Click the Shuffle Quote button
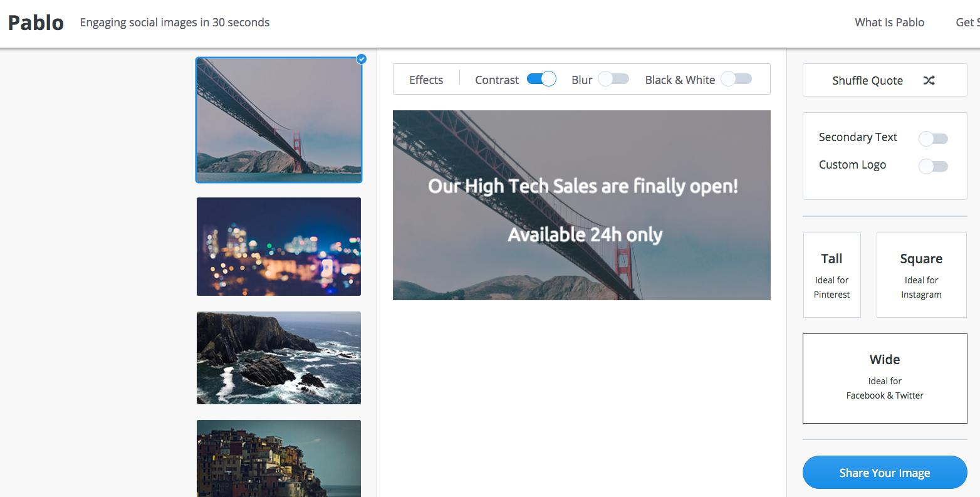Screen dimensions: 980x497 885,80
